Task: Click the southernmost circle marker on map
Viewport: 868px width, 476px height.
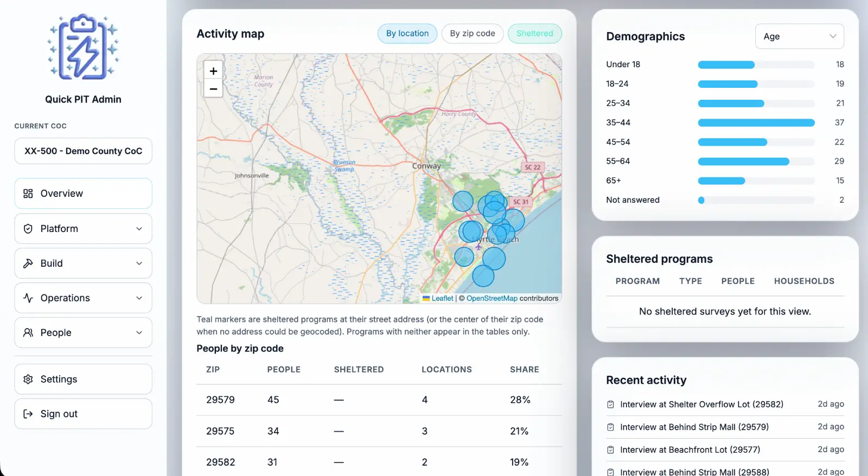Action: pos(483,276)
